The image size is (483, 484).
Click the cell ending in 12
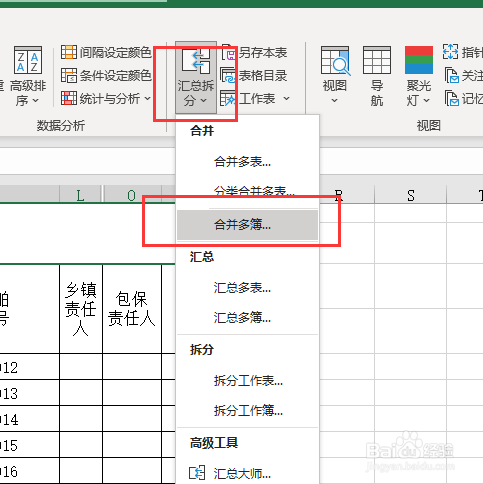click(29, 367)
